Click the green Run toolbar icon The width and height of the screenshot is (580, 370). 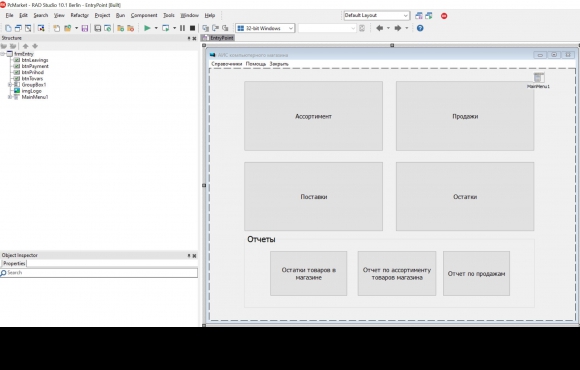(147, 28)
